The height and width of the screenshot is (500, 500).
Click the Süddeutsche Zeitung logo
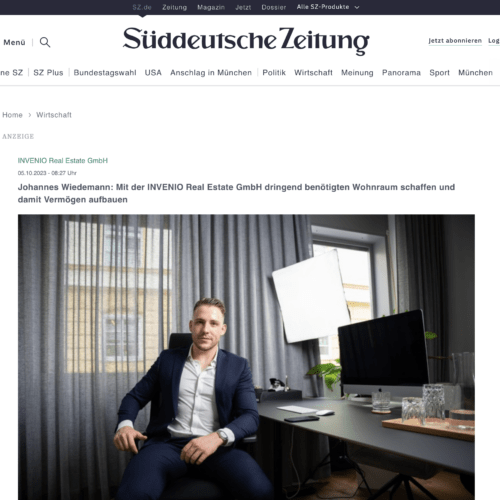click(x=246, y=41)
